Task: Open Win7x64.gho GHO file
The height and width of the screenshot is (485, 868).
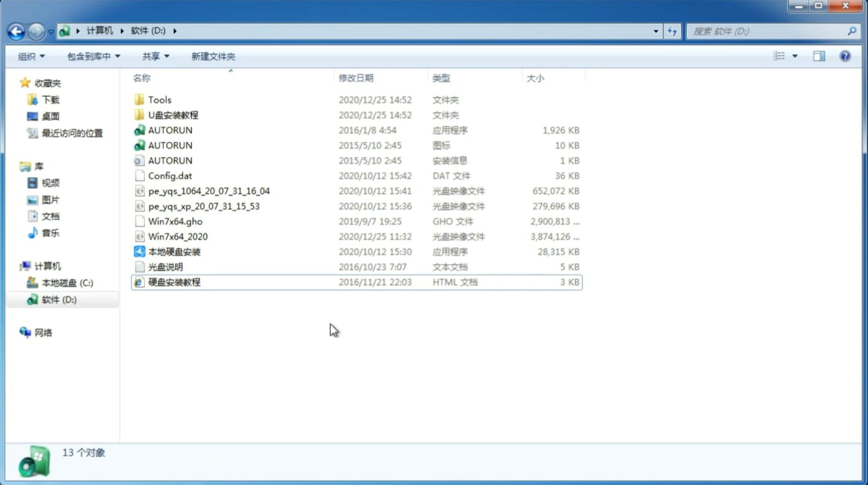Action: (x=176, y=221)
